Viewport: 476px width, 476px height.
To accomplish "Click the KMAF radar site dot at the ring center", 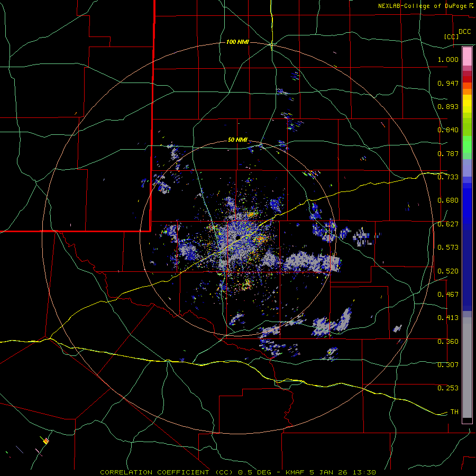I will point(239,237).
